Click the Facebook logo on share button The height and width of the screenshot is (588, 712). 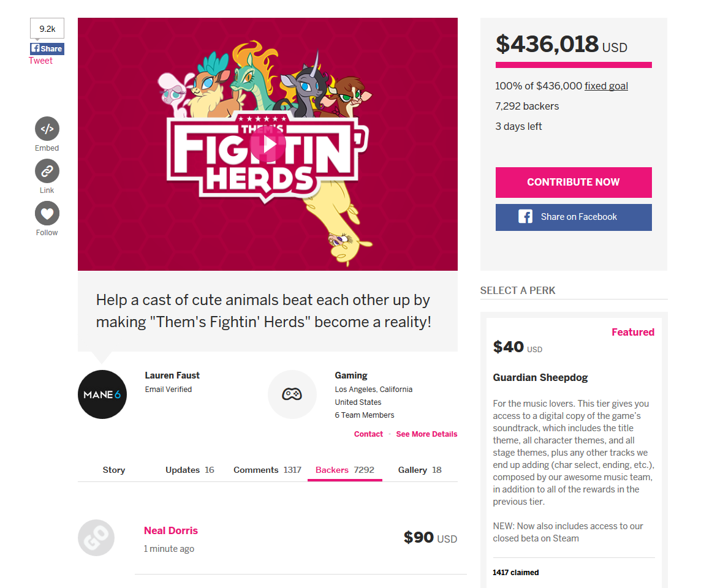point(525,217)
